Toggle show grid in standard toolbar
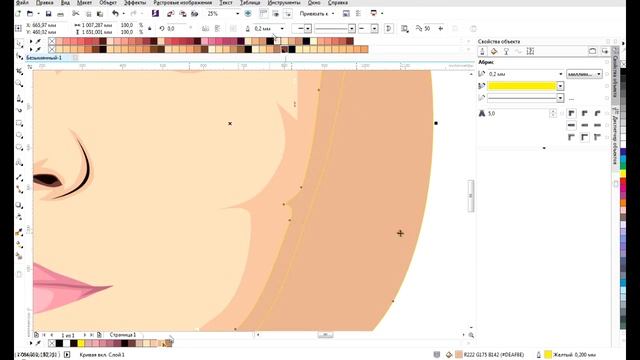Image resolution: width=640 pixels, height=360 pixels. pyautogui.click(x=276, y=13)
